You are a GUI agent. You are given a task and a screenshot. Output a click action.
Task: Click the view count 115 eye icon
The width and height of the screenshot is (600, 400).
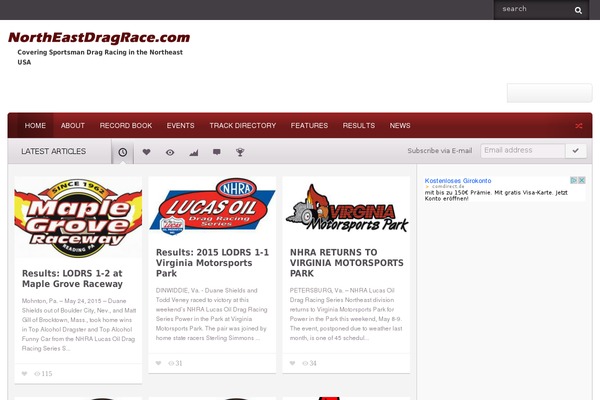pos(37,374)
